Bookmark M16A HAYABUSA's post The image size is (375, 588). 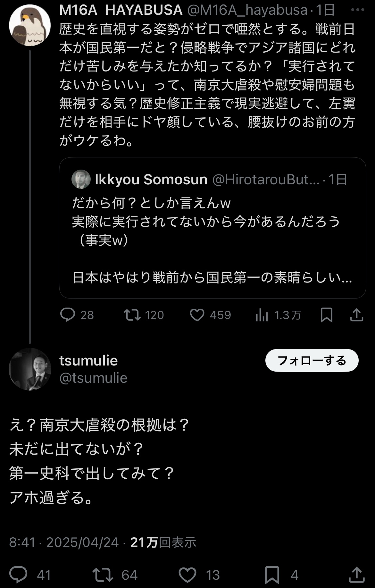(326, 315)
